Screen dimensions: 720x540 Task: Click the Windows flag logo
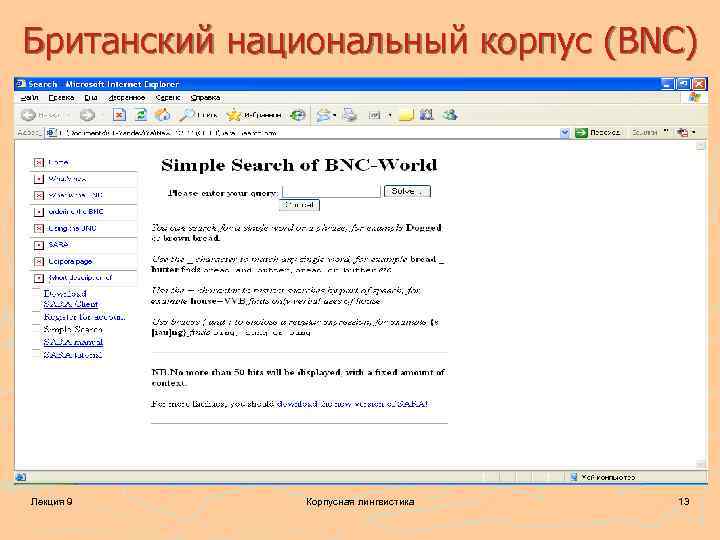694,97
